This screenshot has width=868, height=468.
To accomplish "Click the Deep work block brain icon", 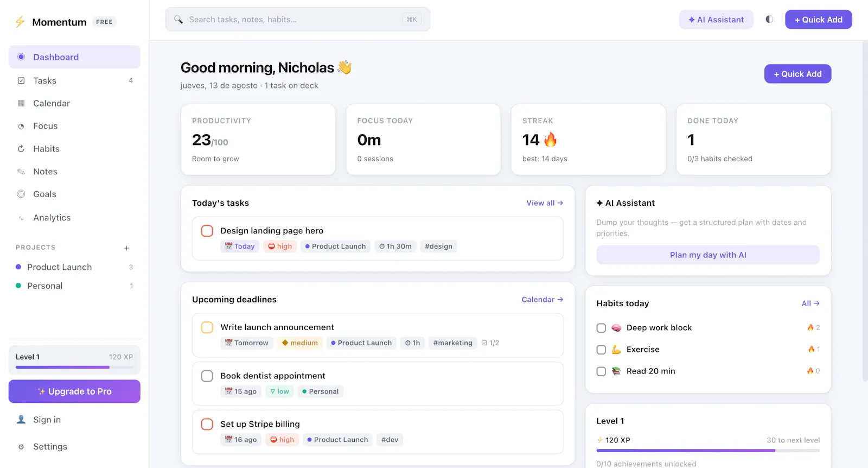I will [x=616, y=328].
